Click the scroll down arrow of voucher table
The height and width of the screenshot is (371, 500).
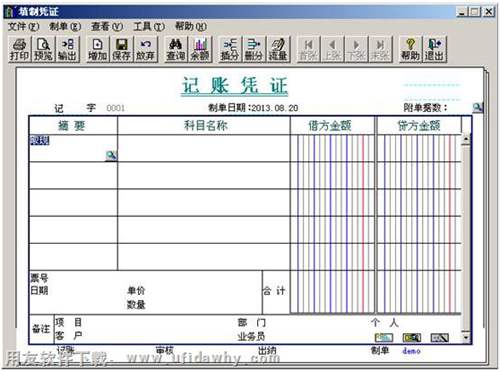[466, 337]
